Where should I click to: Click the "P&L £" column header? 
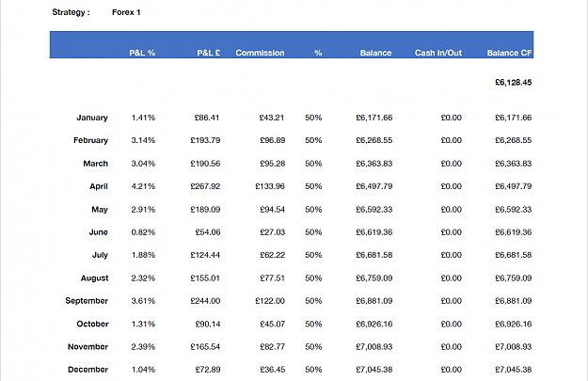(x=209, y=53)
